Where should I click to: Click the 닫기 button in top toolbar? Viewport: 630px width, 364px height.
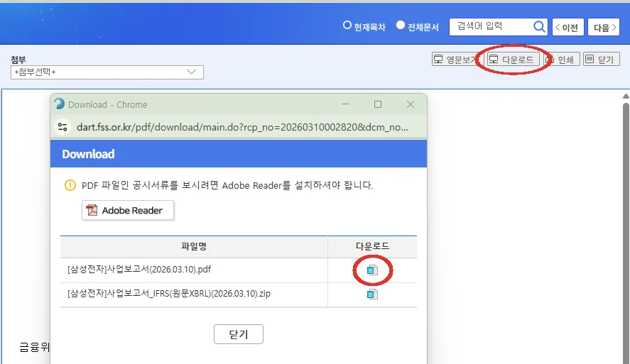pos(602,60)
